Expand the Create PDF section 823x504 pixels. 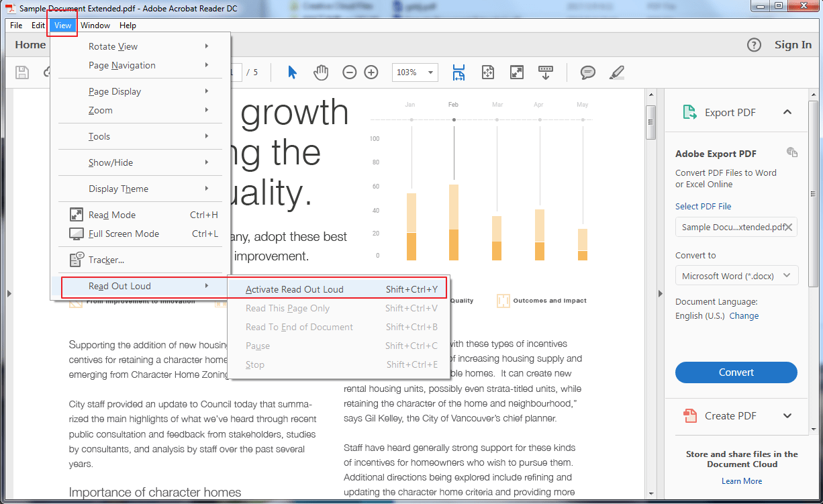coord(787,415)
